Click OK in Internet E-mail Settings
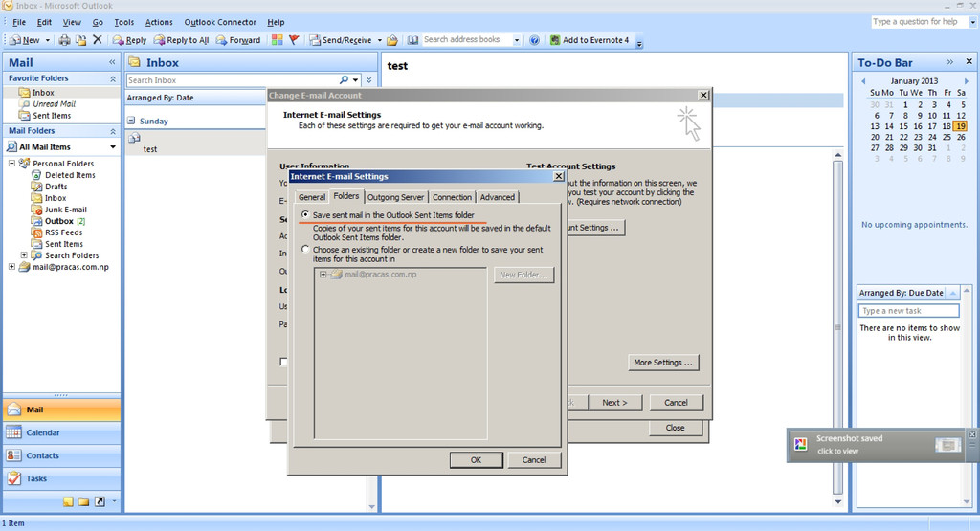Screen dimensions: 980x531 476,460
